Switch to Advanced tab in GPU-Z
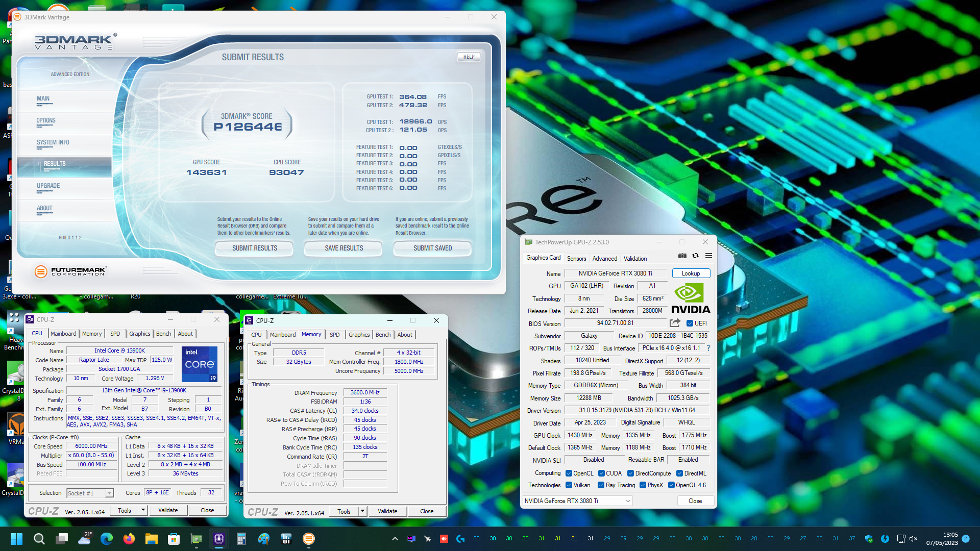This screenshot has width=980, height=551. click(605, 258)
